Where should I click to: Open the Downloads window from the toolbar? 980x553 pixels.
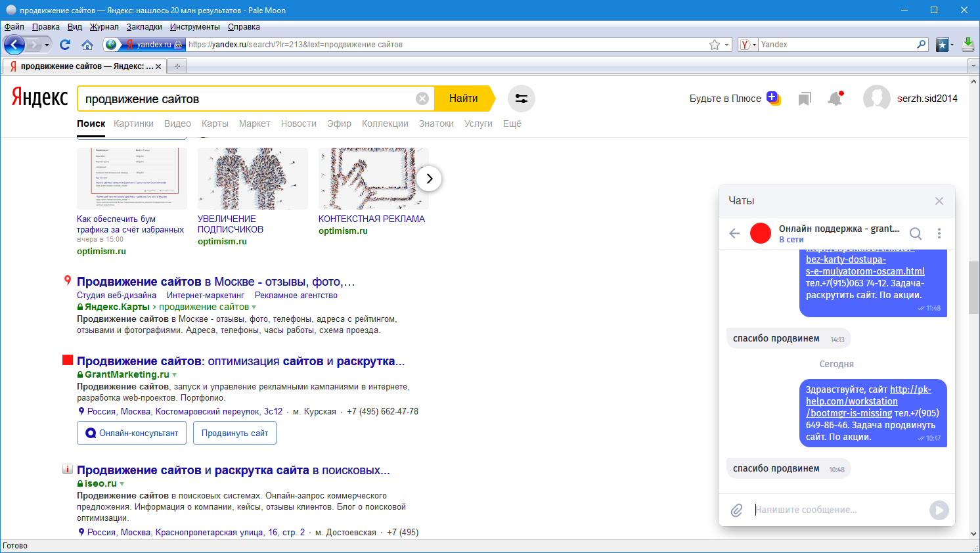tap(968, 45)
